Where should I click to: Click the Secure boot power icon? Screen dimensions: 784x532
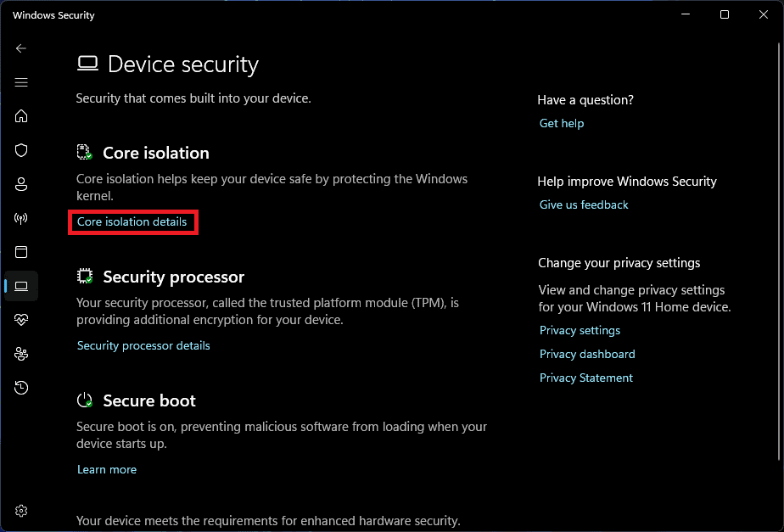point(85,400)
